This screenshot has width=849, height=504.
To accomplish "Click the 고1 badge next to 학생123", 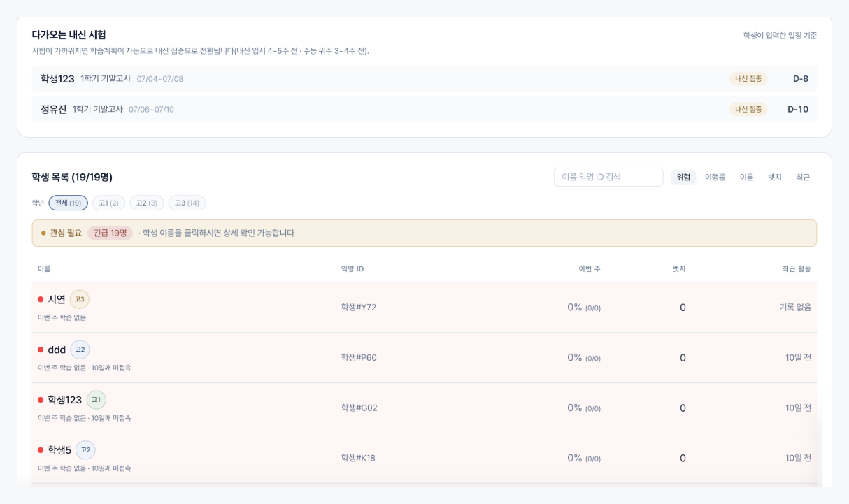I will point(97,400).
